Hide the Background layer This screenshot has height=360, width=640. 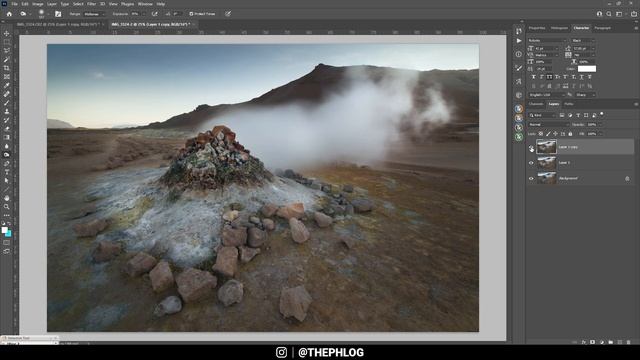click(x=531, y=178)
